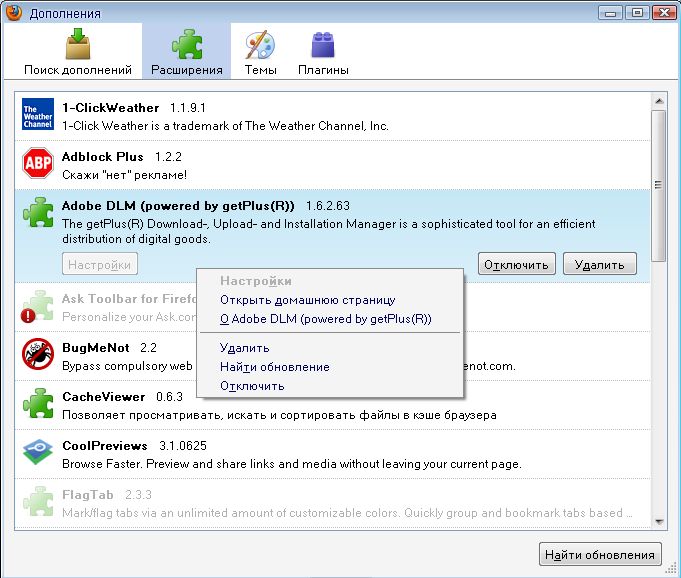Click the Adobe DLM puzzle piece icon
The height and width of the screenshot is (578, 681).
[x=38, y=212]
